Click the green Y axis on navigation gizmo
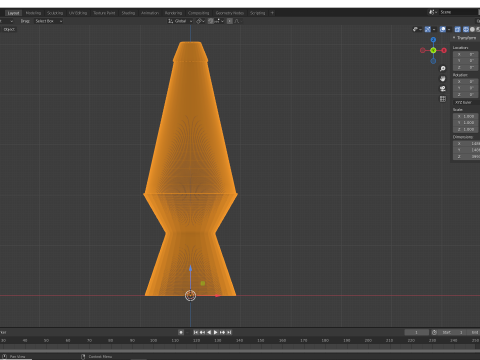Viewport: 480px width, 360px height. [433, 50]
